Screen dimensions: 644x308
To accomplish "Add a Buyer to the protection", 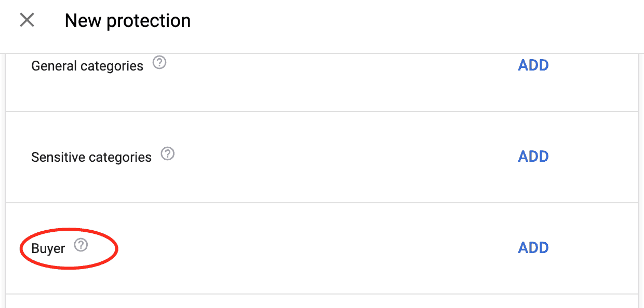I will tap(533, 248).
